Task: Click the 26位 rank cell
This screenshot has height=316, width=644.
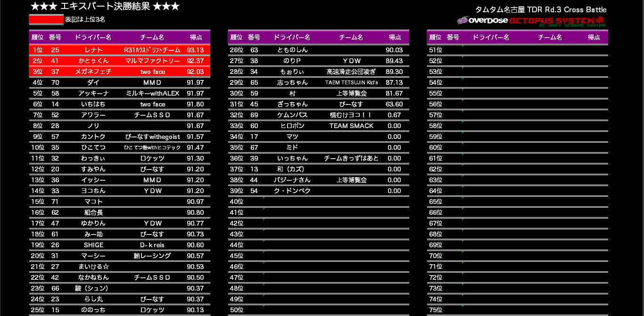Action: pos(236,50)
